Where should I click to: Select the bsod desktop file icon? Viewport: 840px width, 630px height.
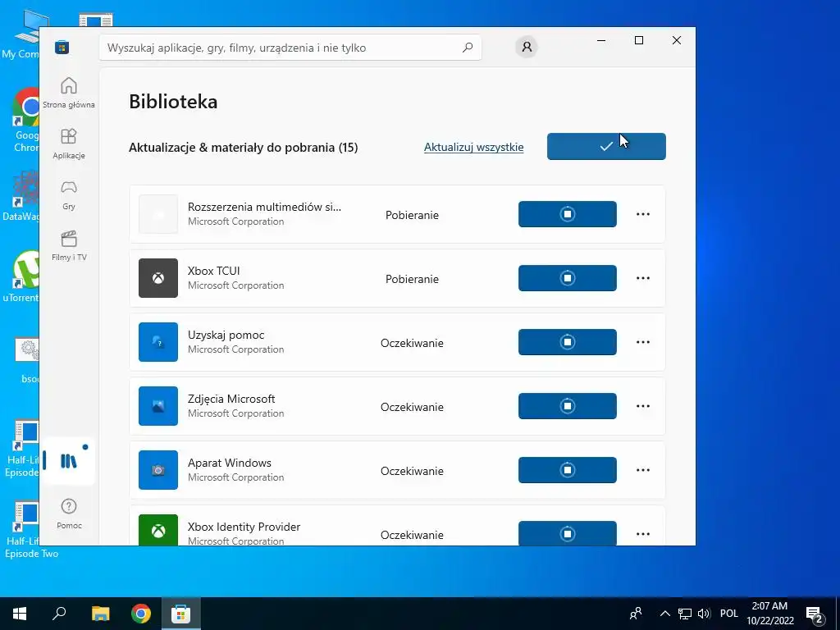click(x=27, y=361)
